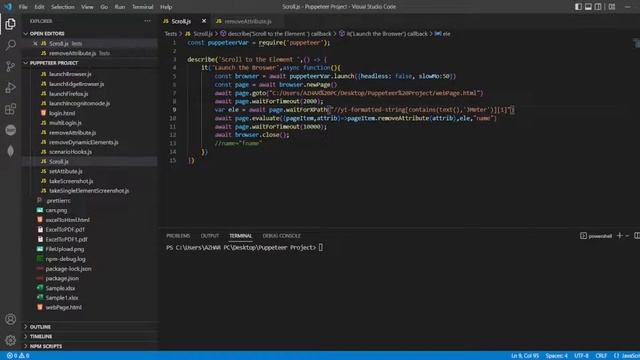
Task: Open launchFirefox.js file
Action: coord(69,94)
